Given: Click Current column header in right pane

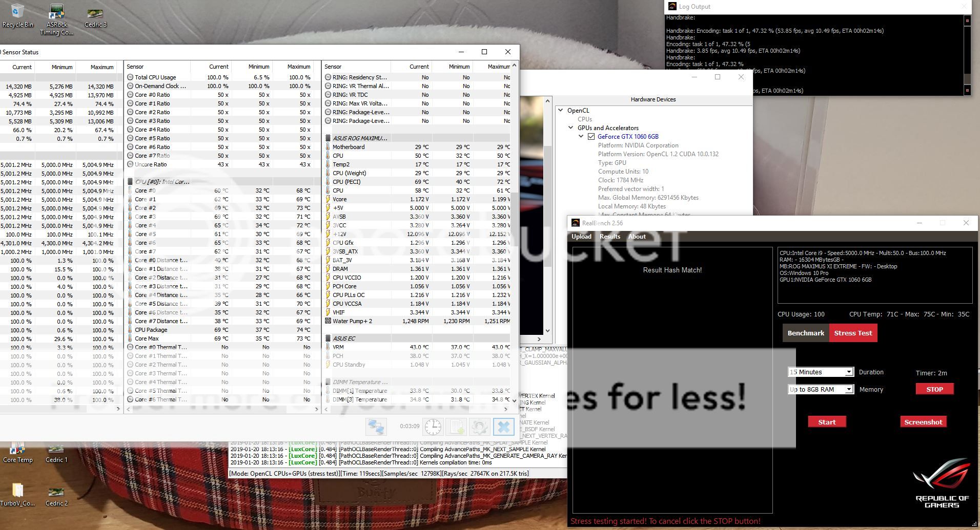Looking at the screenshot, I should click(411, 67).
